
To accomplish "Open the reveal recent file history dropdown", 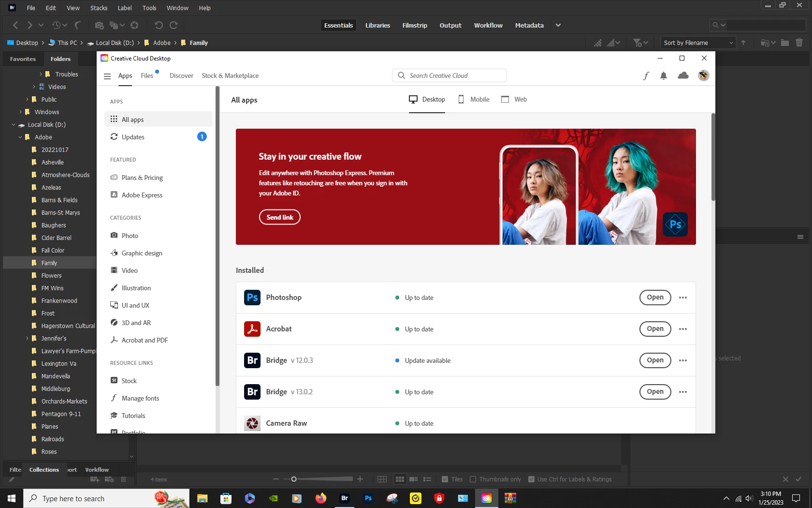I will pyautogui.click(x=59, y=25).
